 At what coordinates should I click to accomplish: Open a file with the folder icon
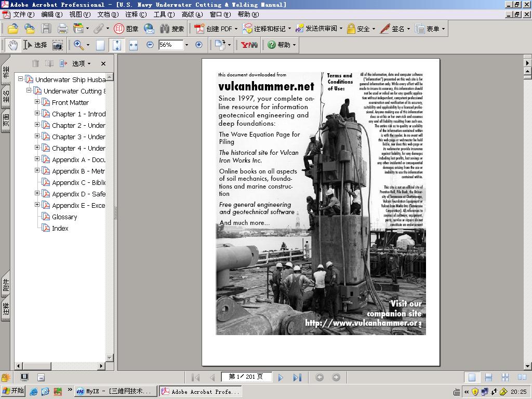13,29
